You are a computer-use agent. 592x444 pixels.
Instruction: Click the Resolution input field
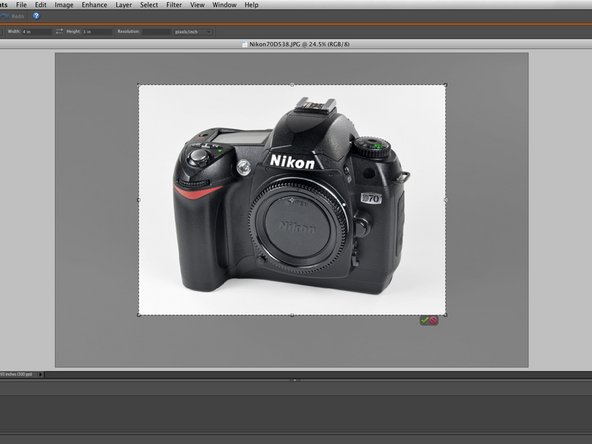coord(156,32)
